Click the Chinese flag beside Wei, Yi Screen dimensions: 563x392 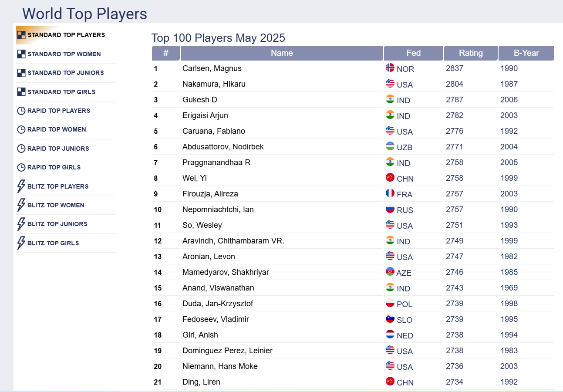tap(390, 178)
